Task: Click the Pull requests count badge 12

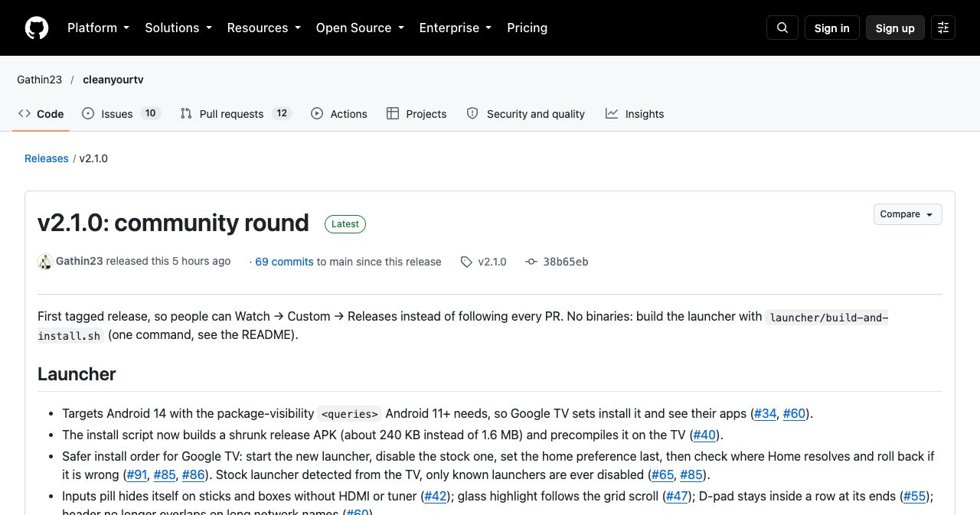Action: 282,113
